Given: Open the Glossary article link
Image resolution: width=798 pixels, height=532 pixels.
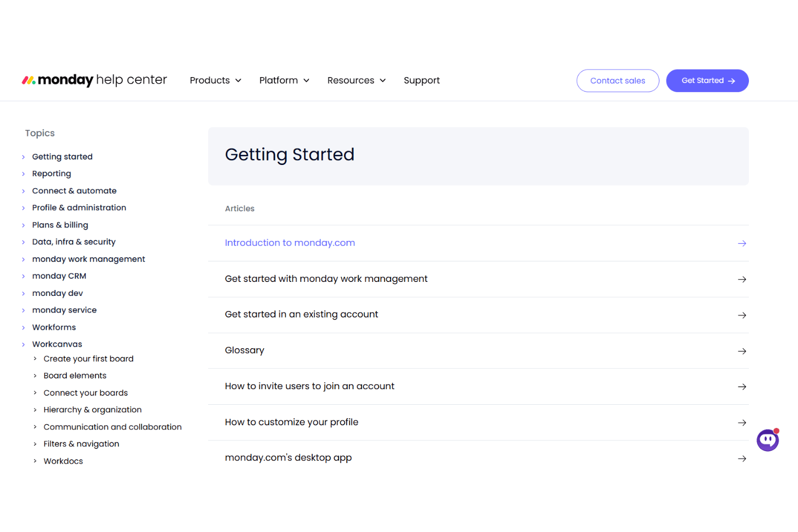Looking at the screenshot, I should pyautogui.click(x=245, y=351).
